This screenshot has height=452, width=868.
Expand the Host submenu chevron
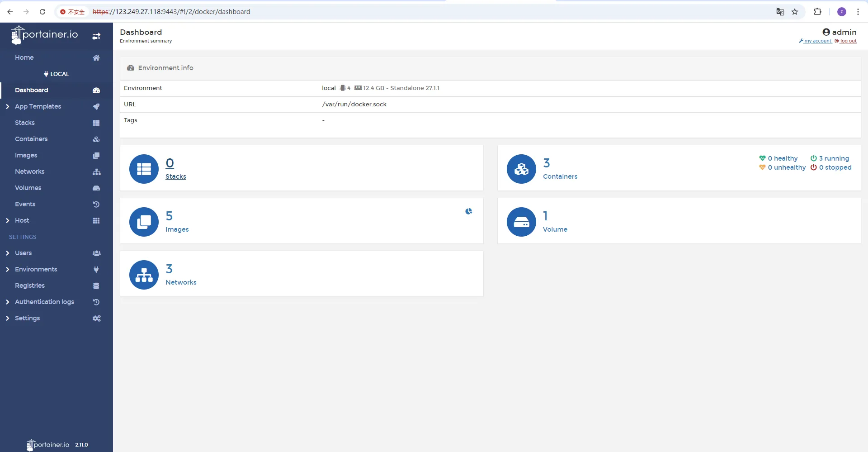[8, 221]
